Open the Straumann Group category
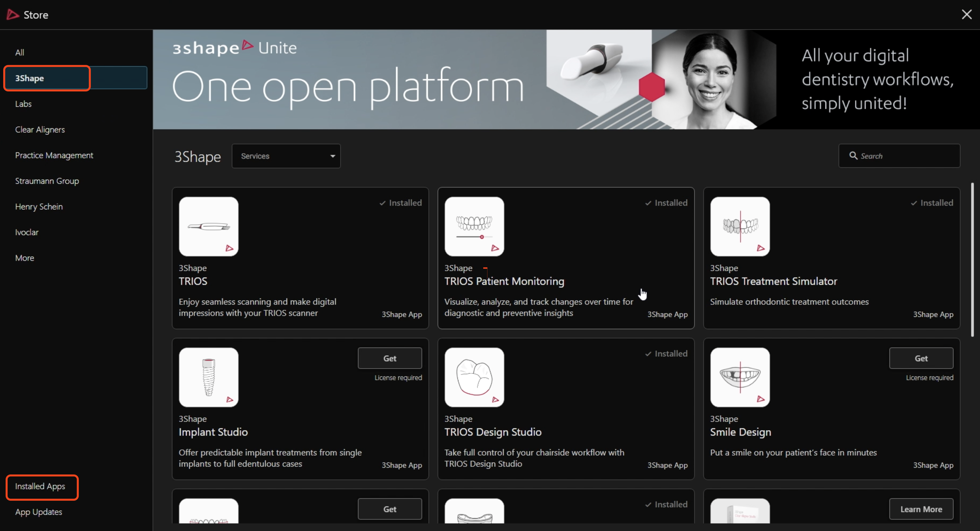The image size is (980, 531). (47, 181)
